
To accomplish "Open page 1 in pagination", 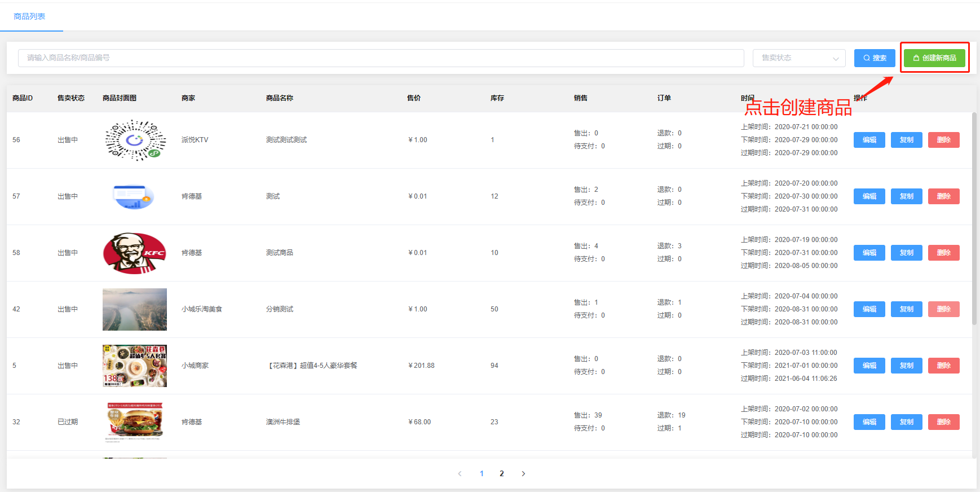I will pos(482,473).
